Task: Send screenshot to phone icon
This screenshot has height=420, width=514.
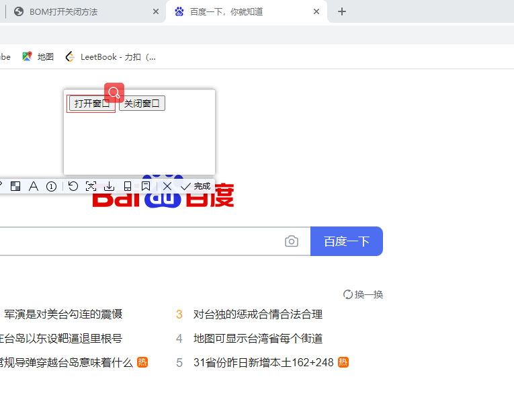Action: click(x=128, y=186)
